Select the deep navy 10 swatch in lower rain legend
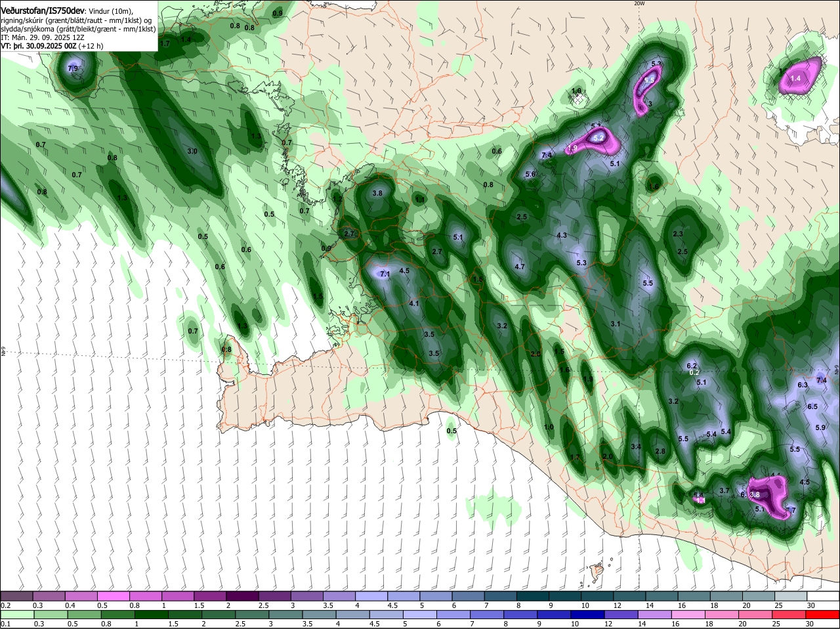 [x=588, y=615]
